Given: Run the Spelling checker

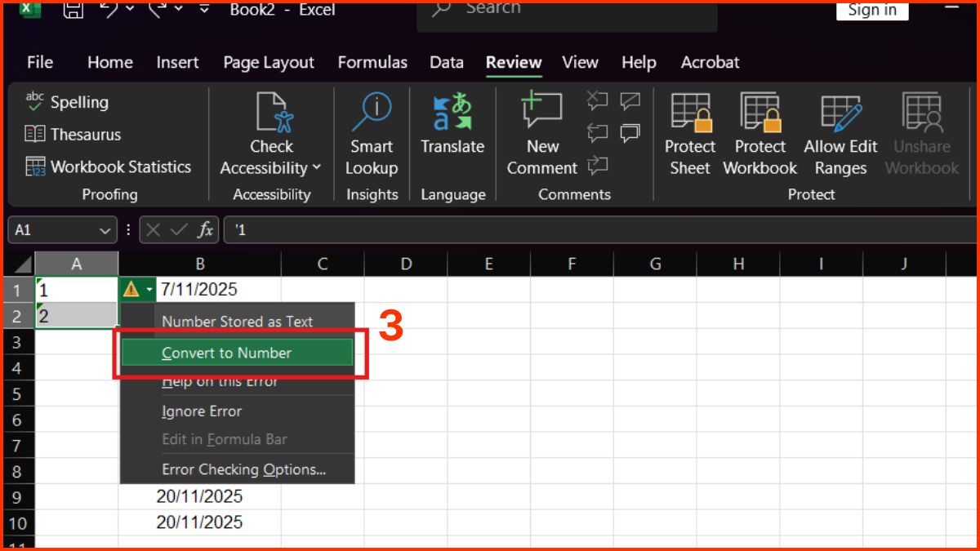Looking at the screenshot, I should (x=68, y=102).
